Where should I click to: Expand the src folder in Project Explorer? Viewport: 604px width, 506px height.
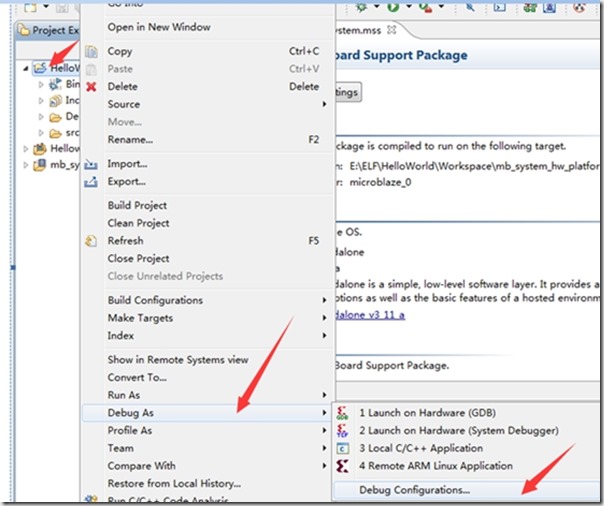pos(42,131)
